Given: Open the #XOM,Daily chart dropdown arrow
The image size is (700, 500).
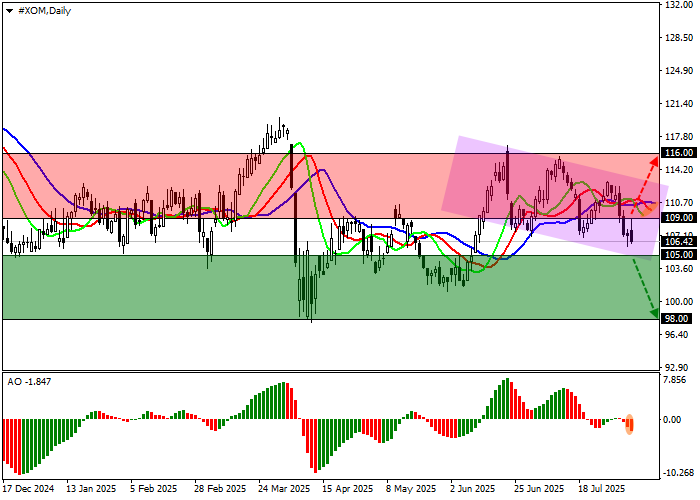Looking at the screenshot, I should coord(9,11).
